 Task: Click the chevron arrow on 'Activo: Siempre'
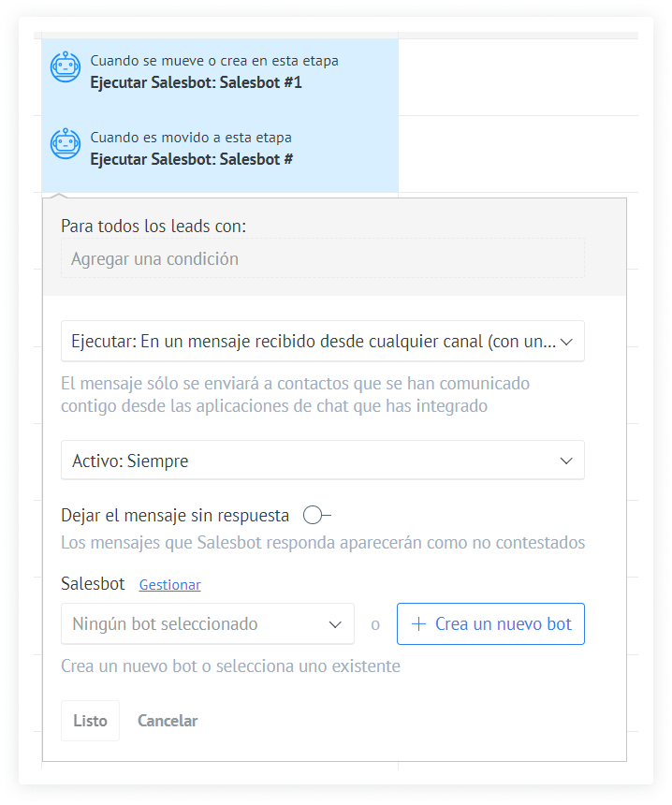[x=565, y=461]
